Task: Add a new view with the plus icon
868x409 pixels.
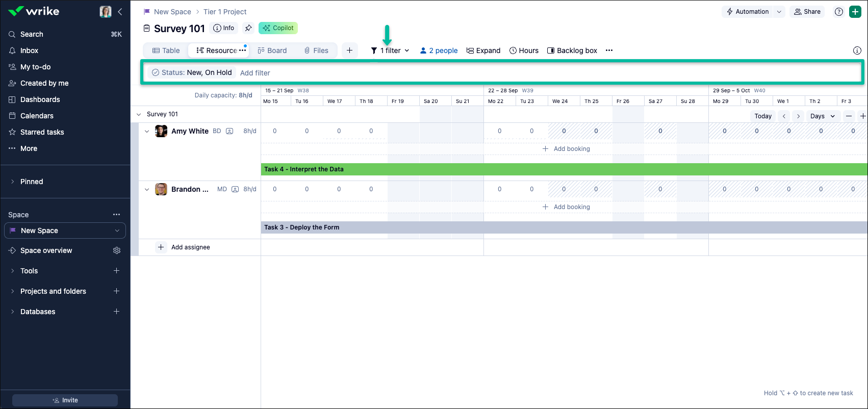Action: pos(349,50)
